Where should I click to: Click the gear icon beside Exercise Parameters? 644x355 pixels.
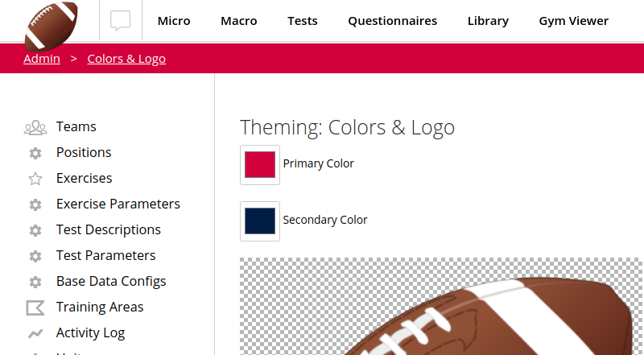click(35, 204)
